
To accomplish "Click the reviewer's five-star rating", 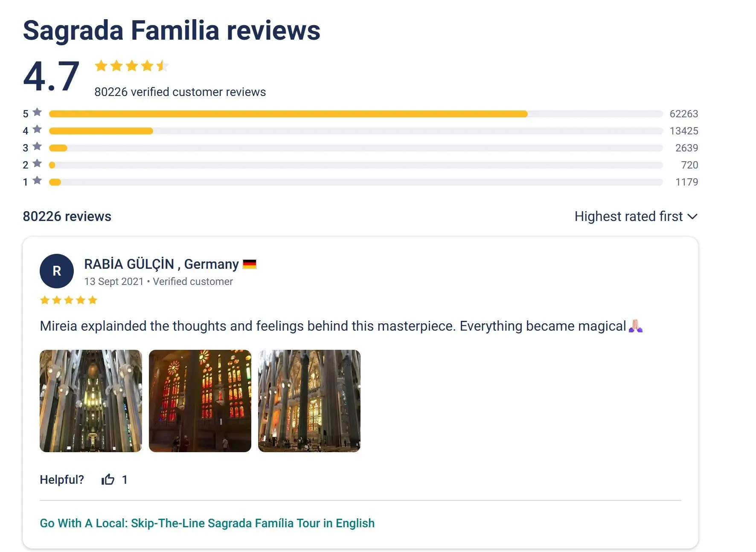I will point(69,300).
